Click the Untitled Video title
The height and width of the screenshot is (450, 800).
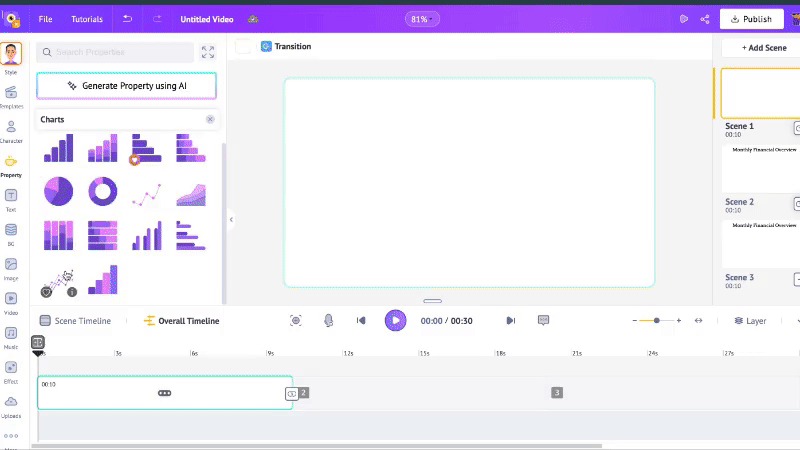coord(207,19)
